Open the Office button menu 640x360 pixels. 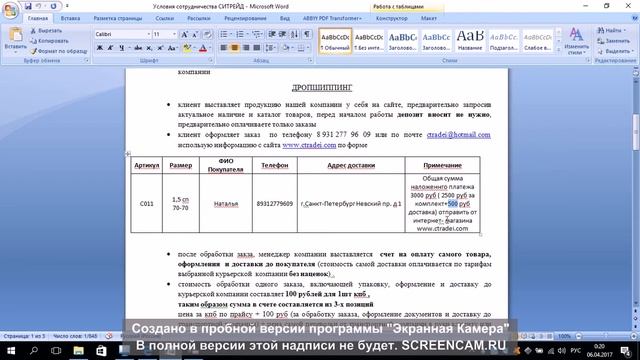(10, 10)
